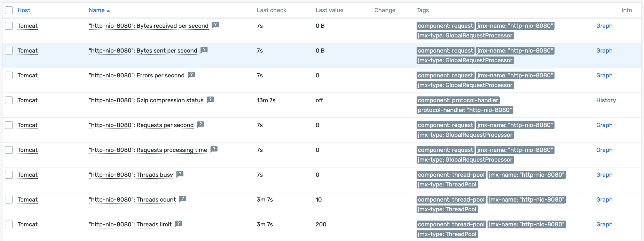Sort the table by Host column
The image size is (644, 241).
(24, 10)
